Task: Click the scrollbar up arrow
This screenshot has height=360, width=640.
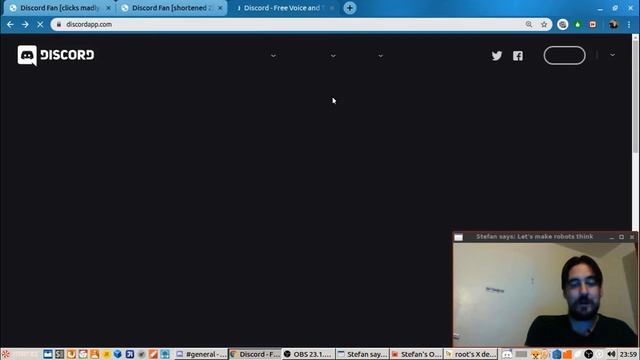Action: pyautogui.click(x=636, y=37)
